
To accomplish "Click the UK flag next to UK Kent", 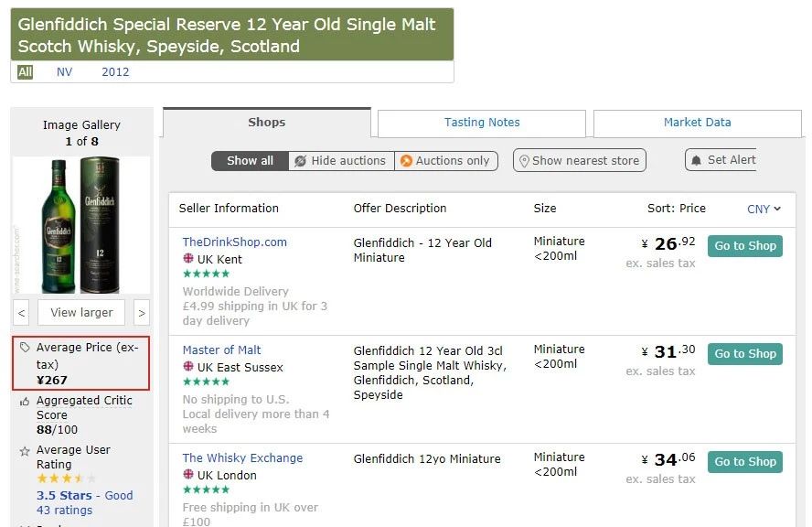I will point(188,259).
